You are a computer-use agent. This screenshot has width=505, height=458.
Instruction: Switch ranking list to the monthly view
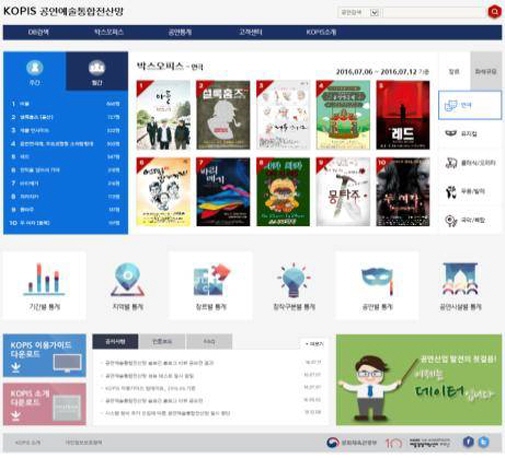click(x=97, y=71)
